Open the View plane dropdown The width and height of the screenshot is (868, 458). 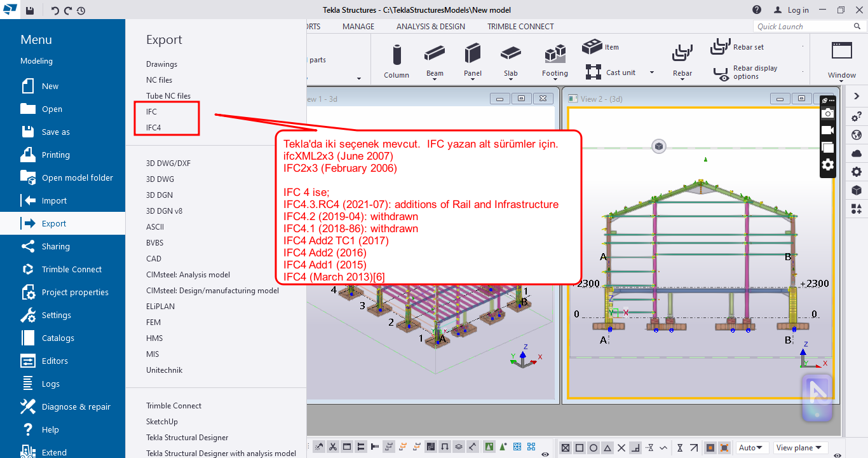tap(801, 448)
